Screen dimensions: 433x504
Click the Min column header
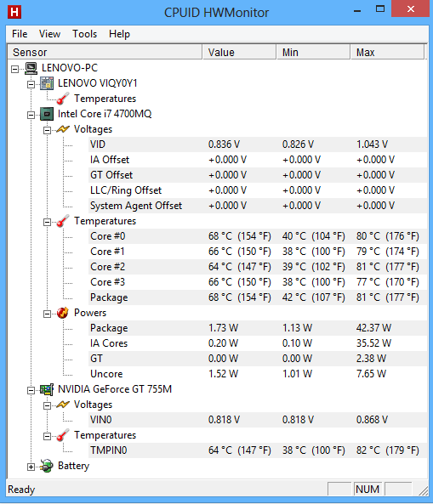tap(313, 52)
